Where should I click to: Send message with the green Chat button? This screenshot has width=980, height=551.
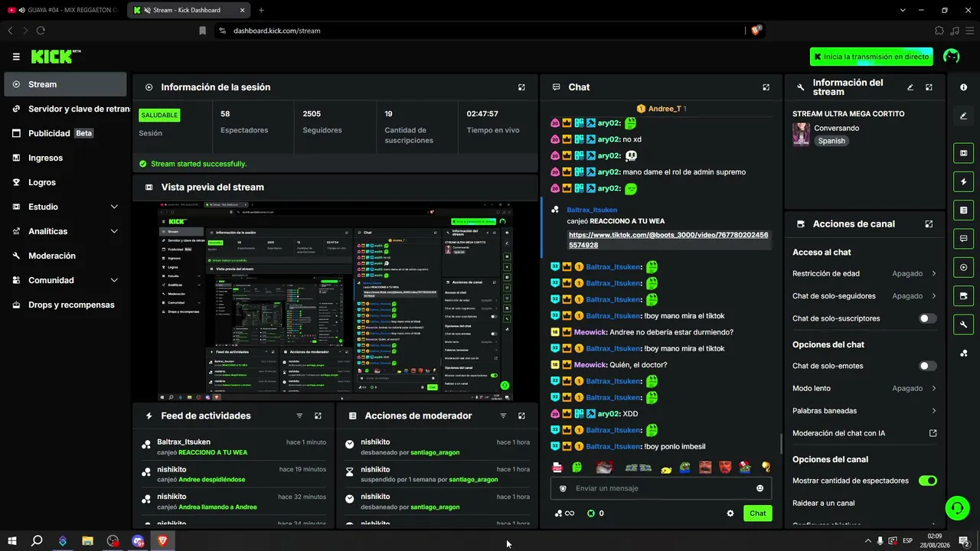pos(757,514)
